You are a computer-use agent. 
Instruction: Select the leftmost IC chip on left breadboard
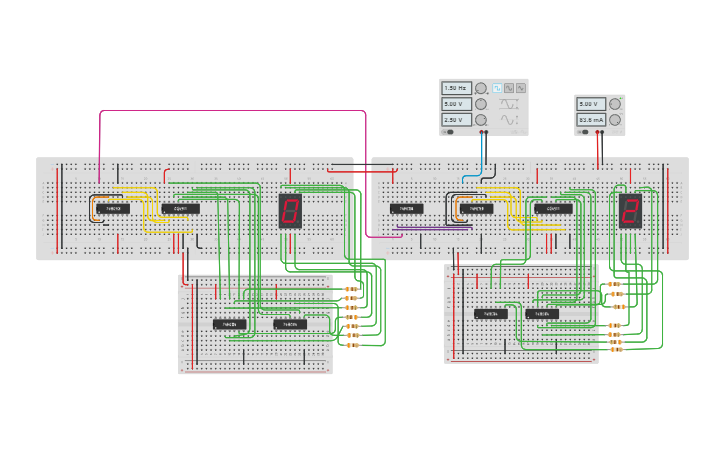coord(112,209)
